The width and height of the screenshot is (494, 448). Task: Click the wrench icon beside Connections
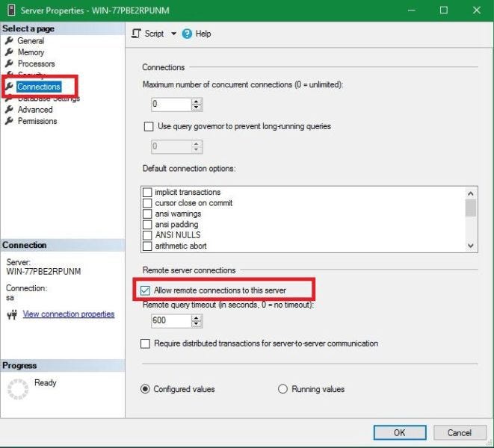(9, 87)
